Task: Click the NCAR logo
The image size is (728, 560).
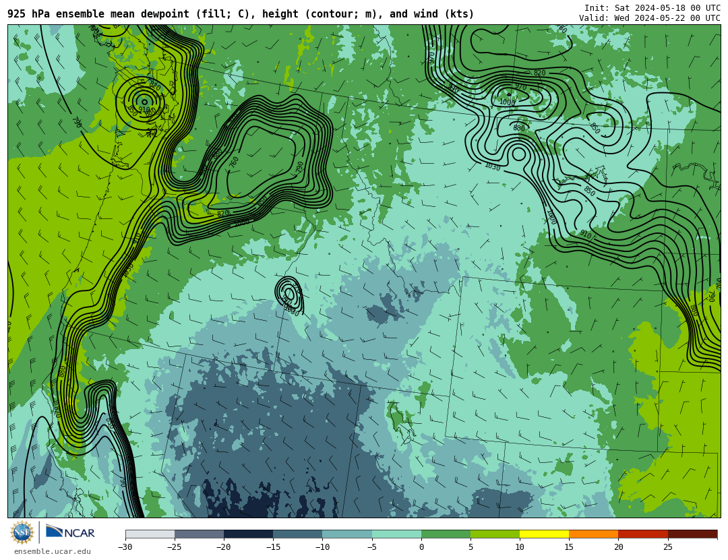Action: 71,532
